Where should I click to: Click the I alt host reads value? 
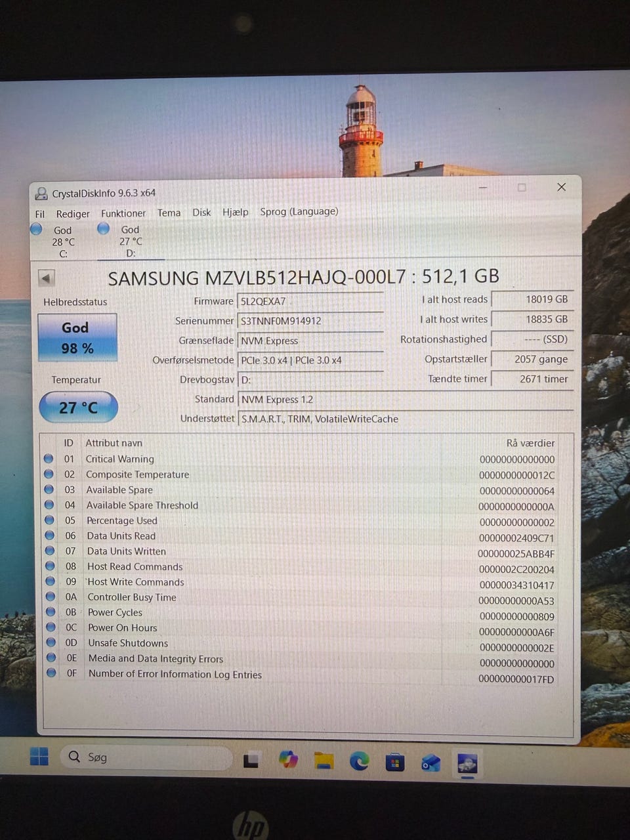pyautogui.click(x=532, y=299)
